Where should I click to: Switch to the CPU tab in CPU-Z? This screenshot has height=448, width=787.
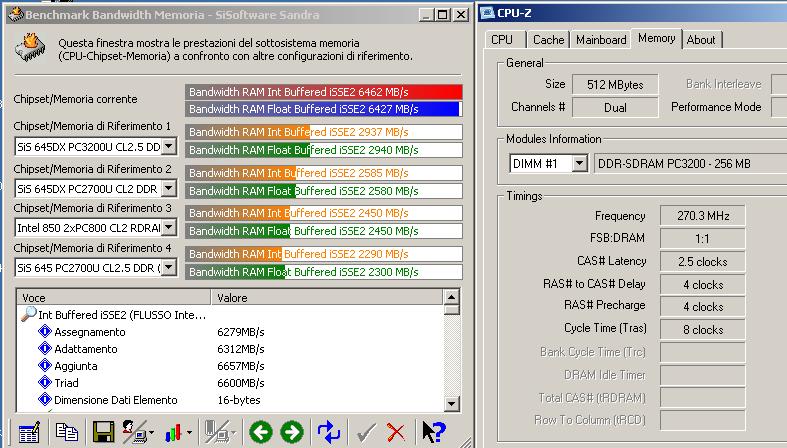503,40
